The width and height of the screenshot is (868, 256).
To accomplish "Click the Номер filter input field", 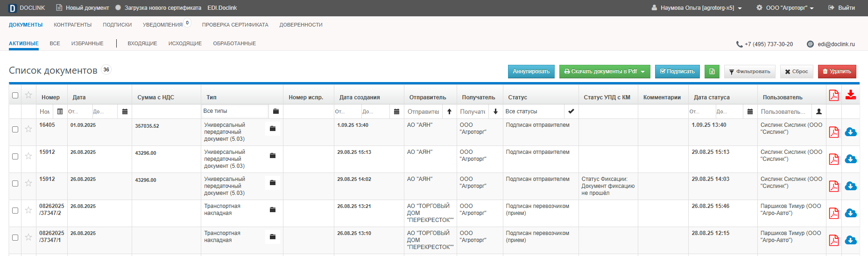I will pyautogui.click(x=45, y=111).
